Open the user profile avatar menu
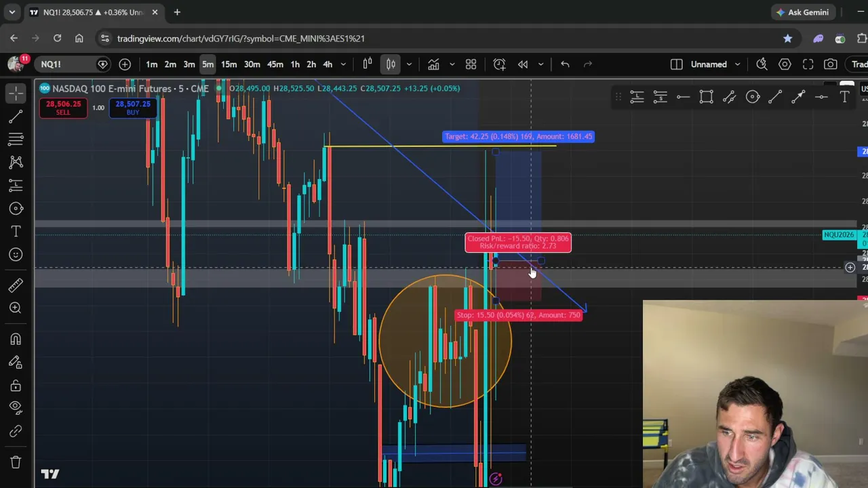The image size is (868, 488). 16,64
